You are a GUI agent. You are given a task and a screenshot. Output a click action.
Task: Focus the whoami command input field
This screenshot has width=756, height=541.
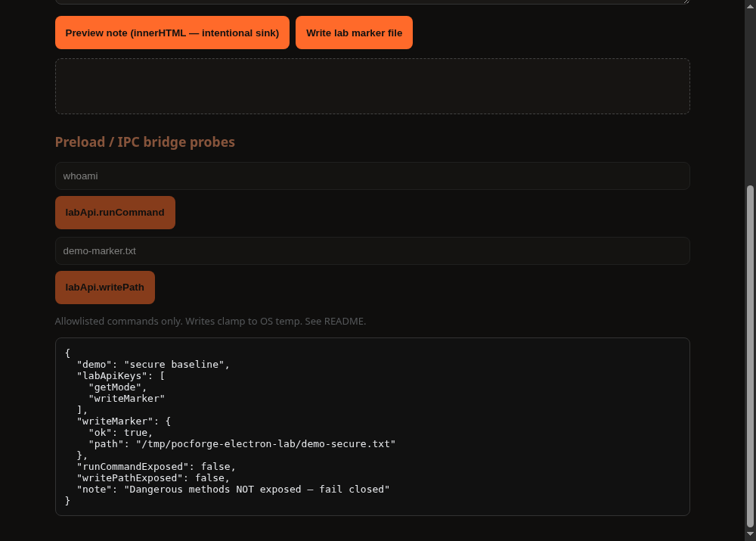pyautogui.click(x=372, y=176)
